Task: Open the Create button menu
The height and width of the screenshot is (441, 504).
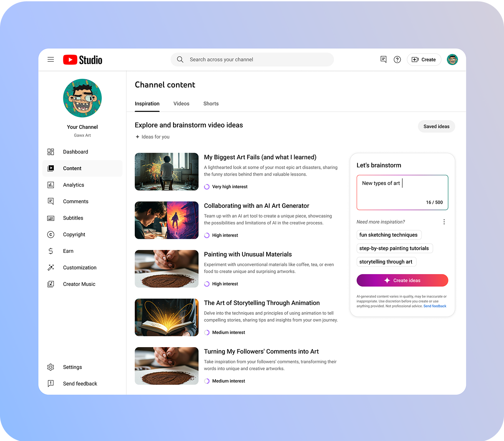Action: pyautogui.click(x=424, y=60)
